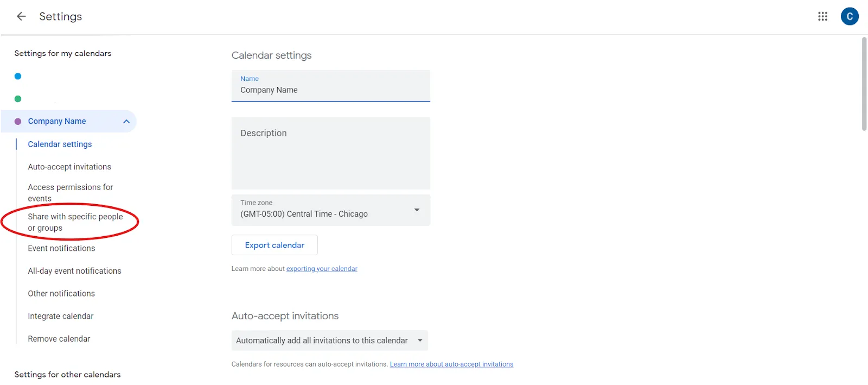Click the Calendar settings section heading
This screenshot has height=385, width=868.
tap(271, 55)
